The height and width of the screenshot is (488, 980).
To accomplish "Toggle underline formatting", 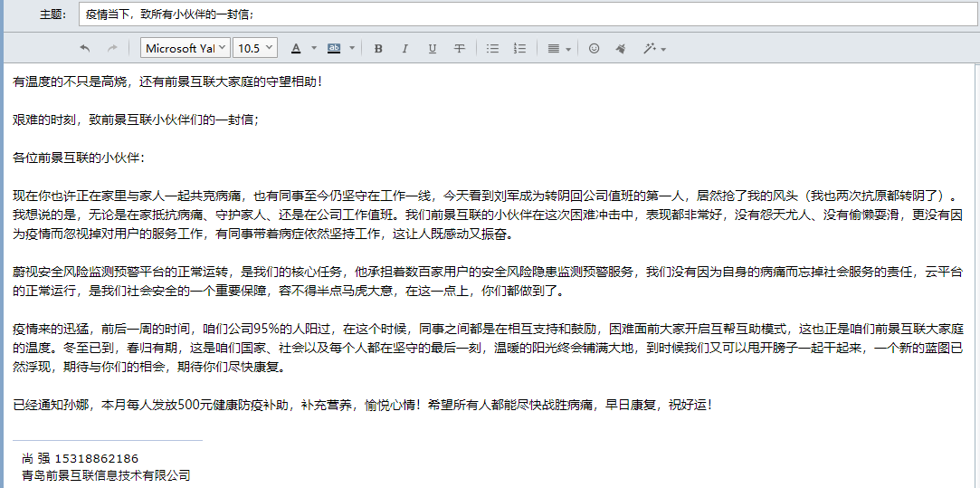I will 432,48.
